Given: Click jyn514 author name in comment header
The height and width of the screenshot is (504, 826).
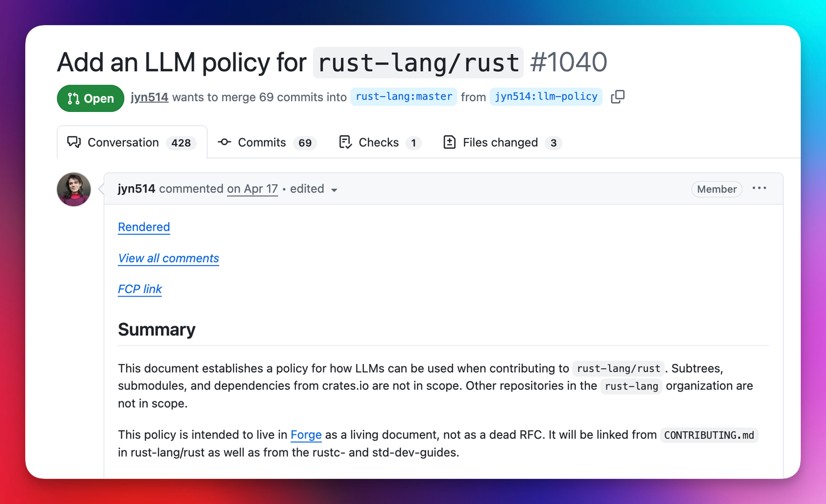Looking at the screenshot, I should [136, 189].
